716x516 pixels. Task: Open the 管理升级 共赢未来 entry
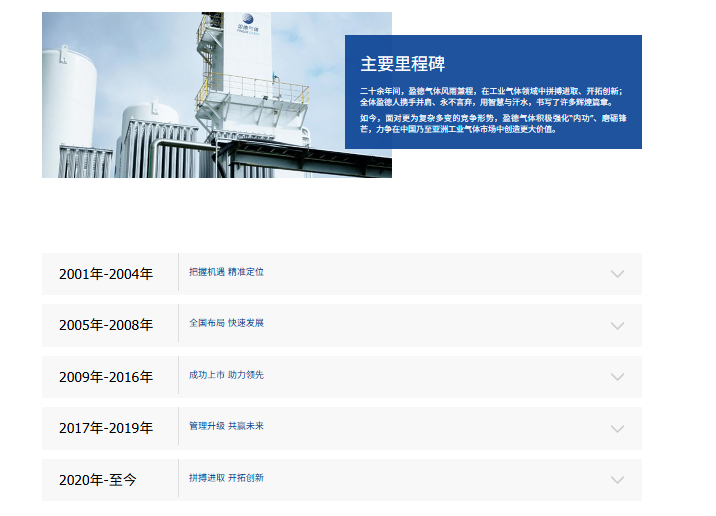click(227, 426)
